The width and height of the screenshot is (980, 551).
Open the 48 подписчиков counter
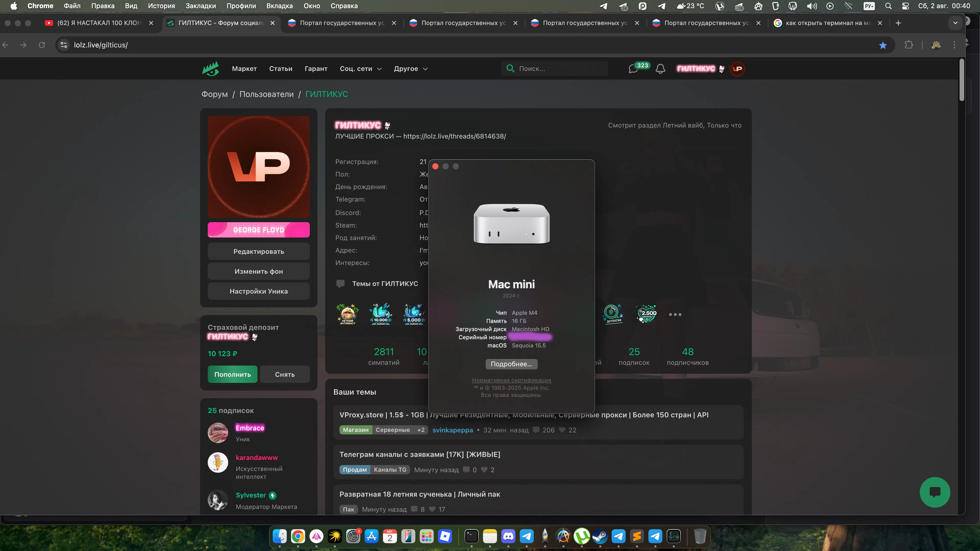tap(688, 356)
